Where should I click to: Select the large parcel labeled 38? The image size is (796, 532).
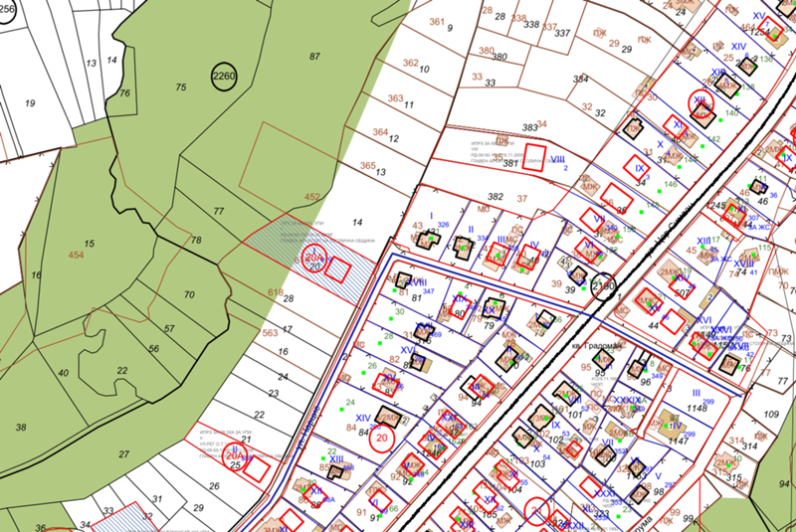tap(21, 428)
